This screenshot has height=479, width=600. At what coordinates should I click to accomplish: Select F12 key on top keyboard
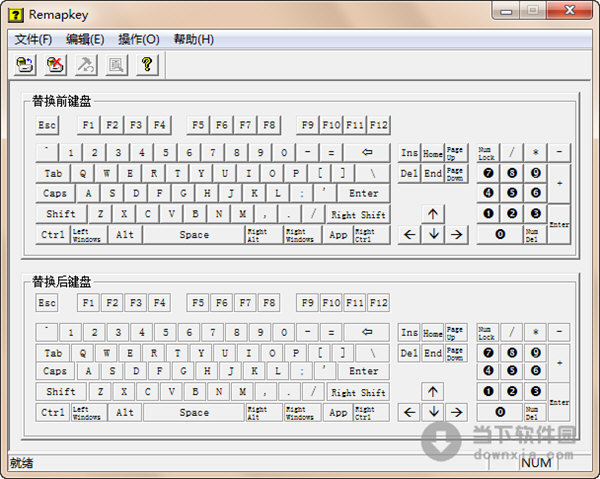(378, 125)
